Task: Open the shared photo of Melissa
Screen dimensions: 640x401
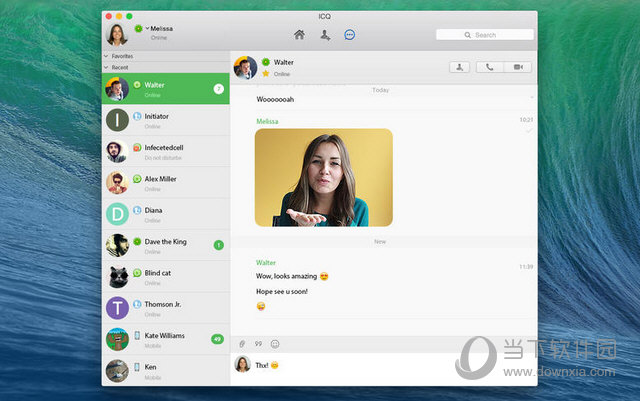Action: [324, 178]
